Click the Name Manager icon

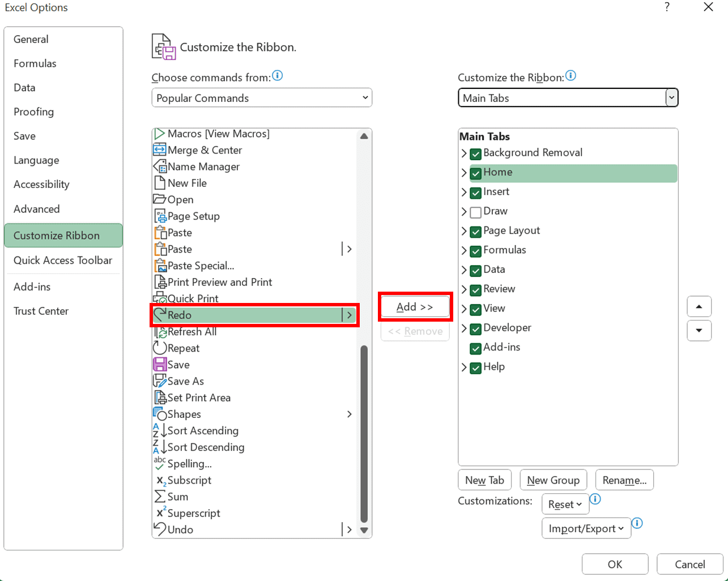click(160, 166)
